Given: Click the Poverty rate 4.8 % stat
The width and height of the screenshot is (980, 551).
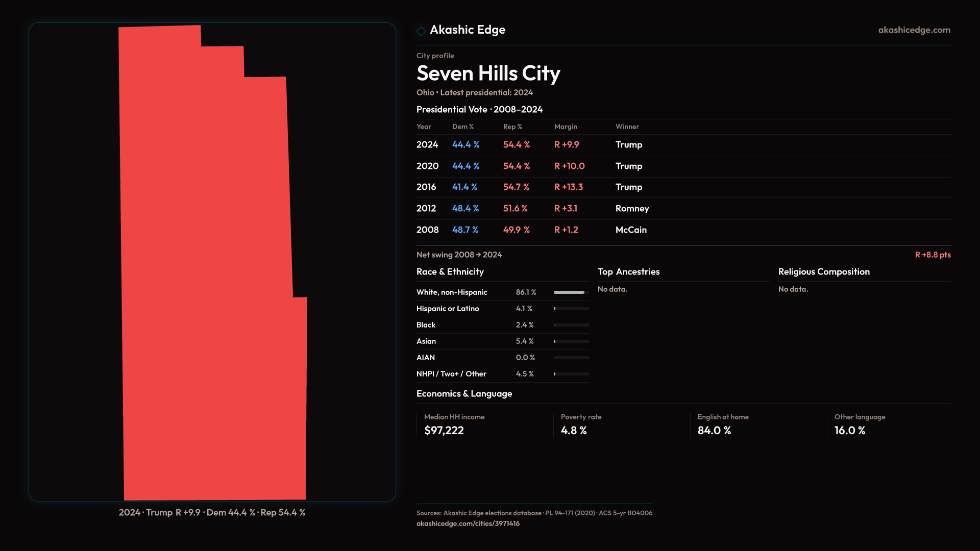Looking at the screenshot, I should (574, 431).
